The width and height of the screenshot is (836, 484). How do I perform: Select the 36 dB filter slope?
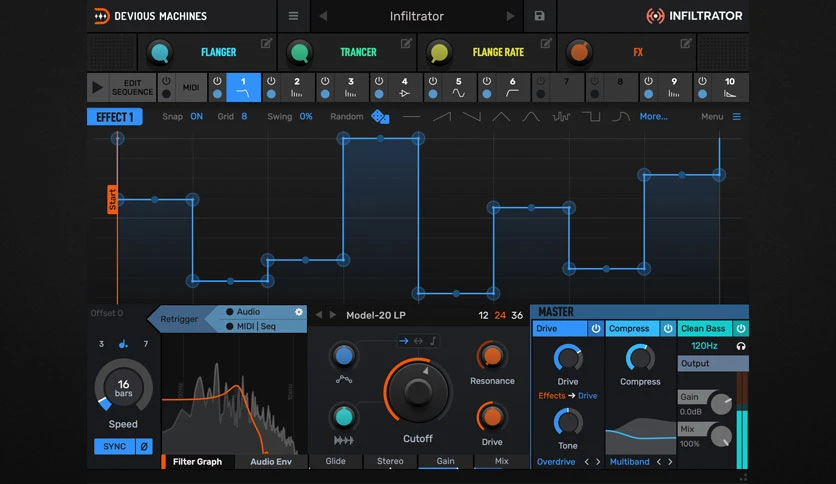pyautogui.click(x=517, y=315)
